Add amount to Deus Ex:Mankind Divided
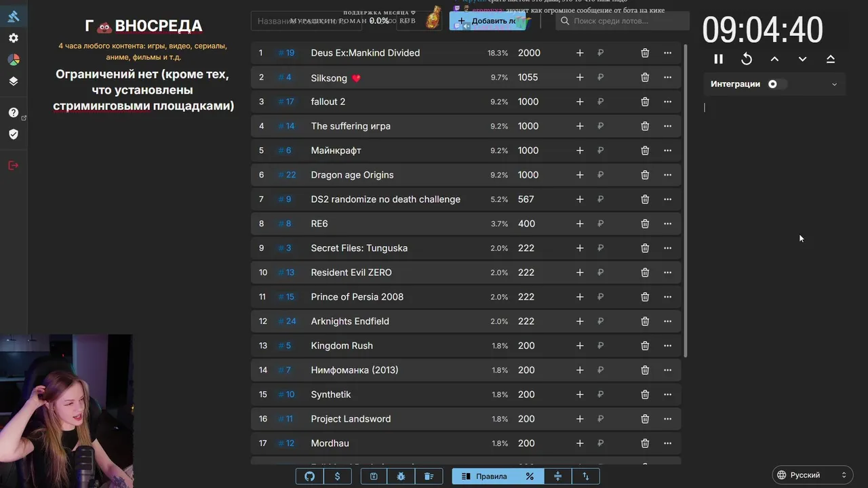868x488 pixels. pos(580,53)
